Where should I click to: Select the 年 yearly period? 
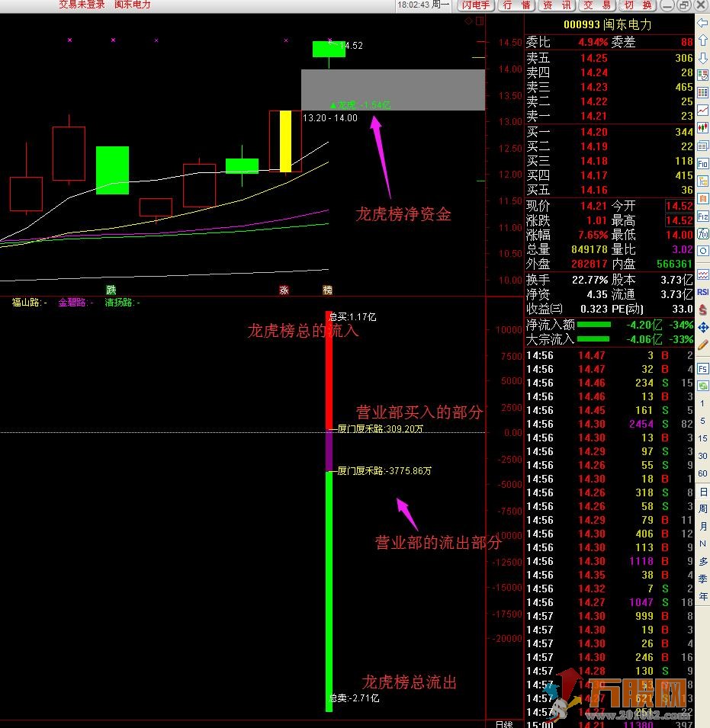(702, 596)
